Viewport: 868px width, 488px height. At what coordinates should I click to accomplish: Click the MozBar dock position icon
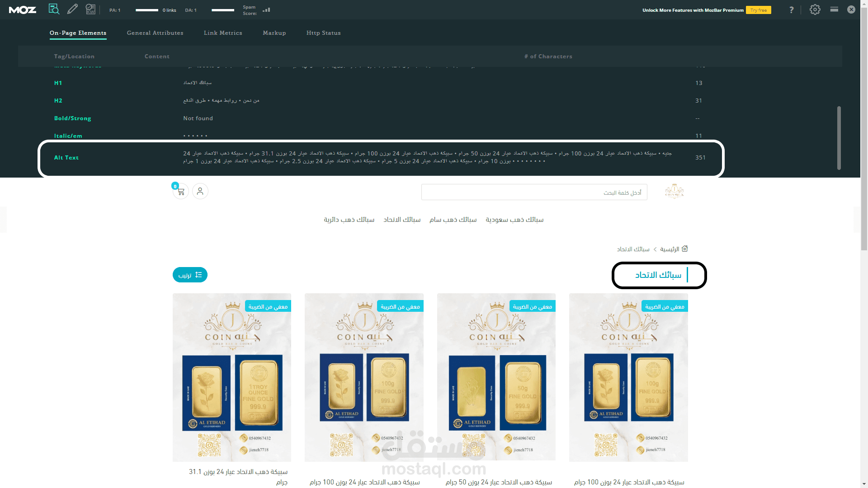click(834, 9)
